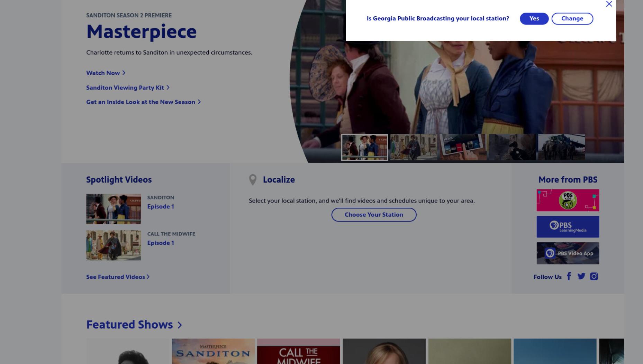Click the Sanditon label in Spotlight Videos

tap(161, 197)
